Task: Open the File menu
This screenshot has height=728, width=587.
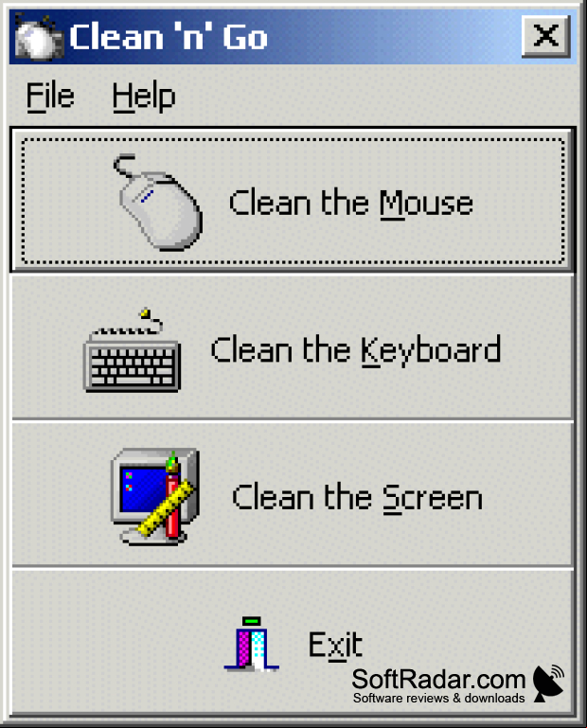Action: (x=50, y=97)
